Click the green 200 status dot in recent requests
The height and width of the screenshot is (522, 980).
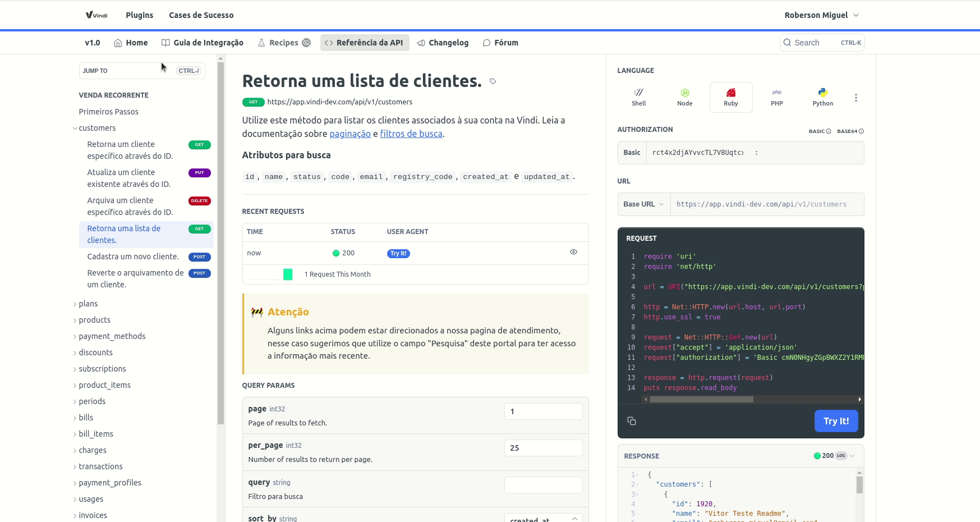tap(336, 253)
